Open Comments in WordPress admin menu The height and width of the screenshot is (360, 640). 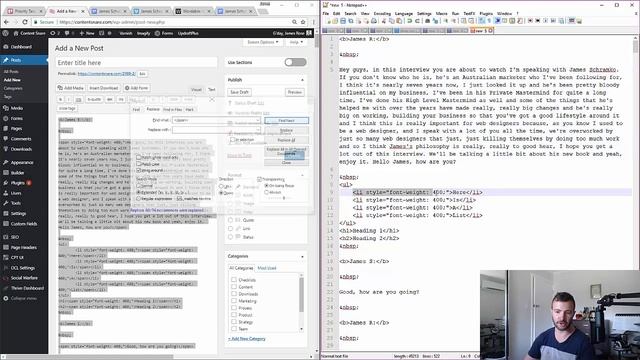[20, 139]
